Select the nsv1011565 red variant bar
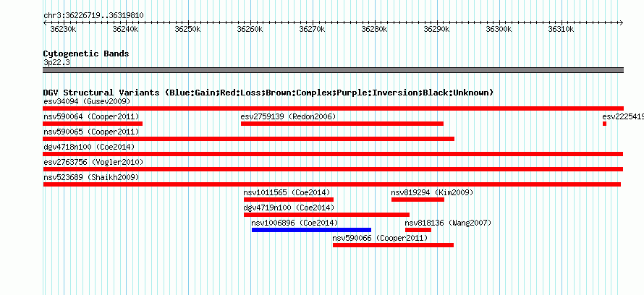Viewport: 644px width, 295px height. 289,200
